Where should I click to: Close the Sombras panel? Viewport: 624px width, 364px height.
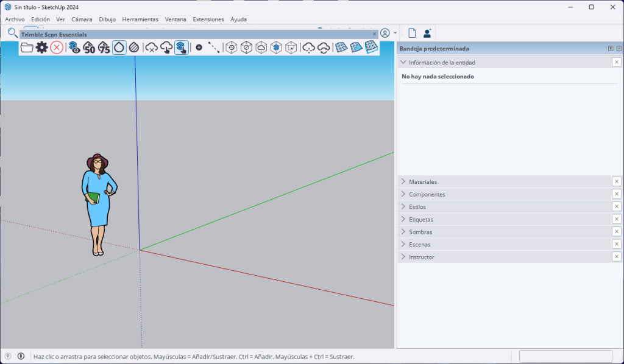tap(617, 231)
